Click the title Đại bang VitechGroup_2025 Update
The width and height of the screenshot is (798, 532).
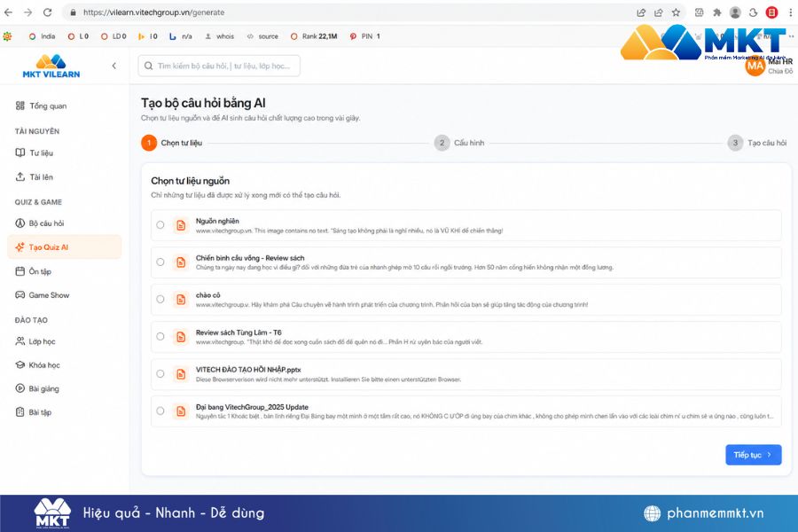(252, 407)
